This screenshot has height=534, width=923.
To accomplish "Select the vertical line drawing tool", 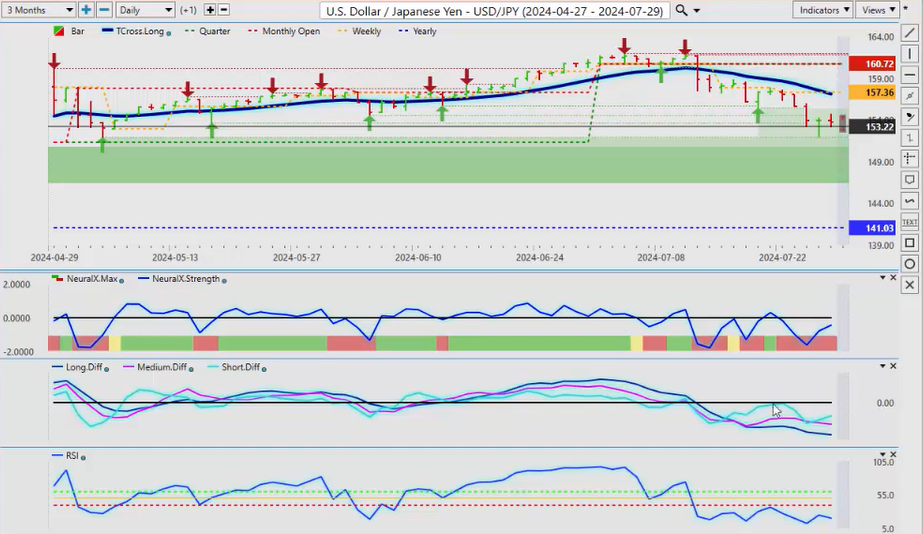I will pyautogui.click(x=909, y=54).
